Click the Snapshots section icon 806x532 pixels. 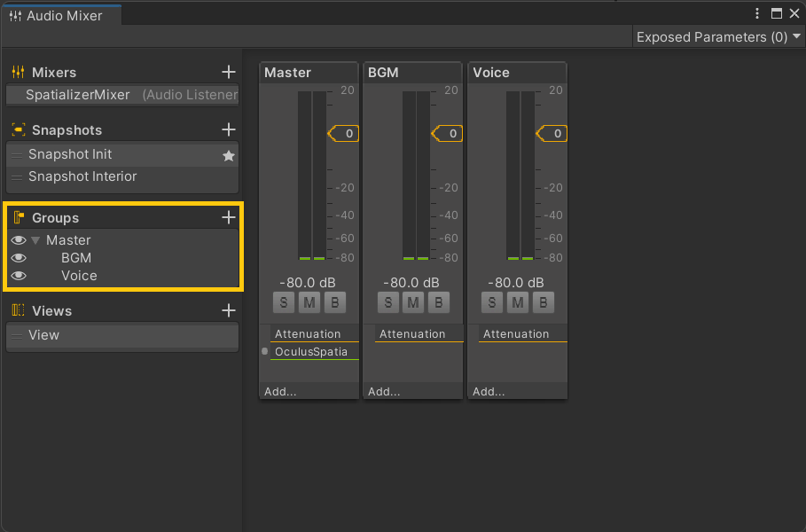click(x=18, y=129)
